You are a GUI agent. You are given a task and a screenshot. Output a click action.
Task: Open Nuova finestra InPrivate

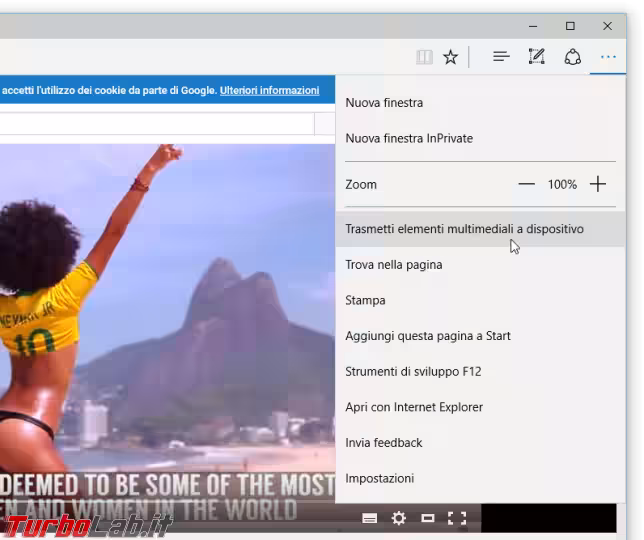(x=408, y=138)
